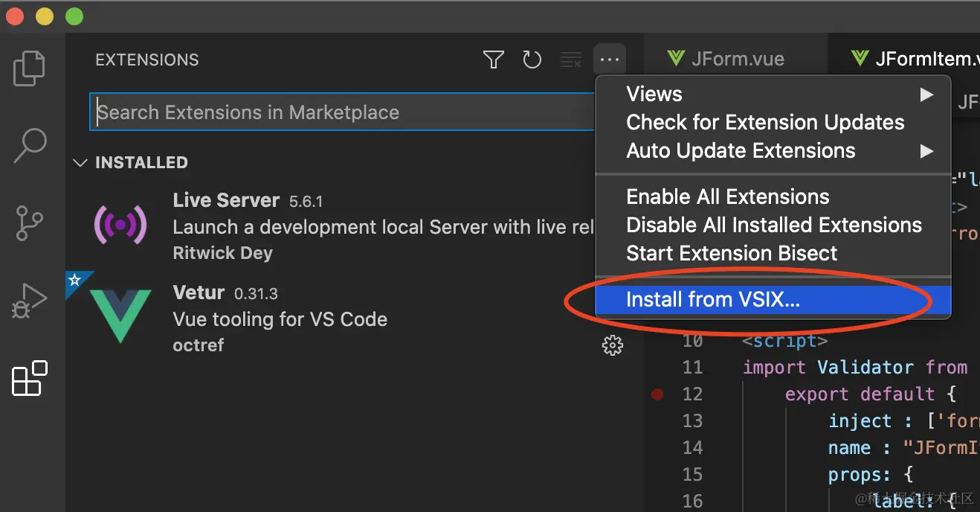Image resolution: width=980 pixels, height=512 pixels.
Task: Open the Search magnifier in activity bar
Action: tap(30, 145)
